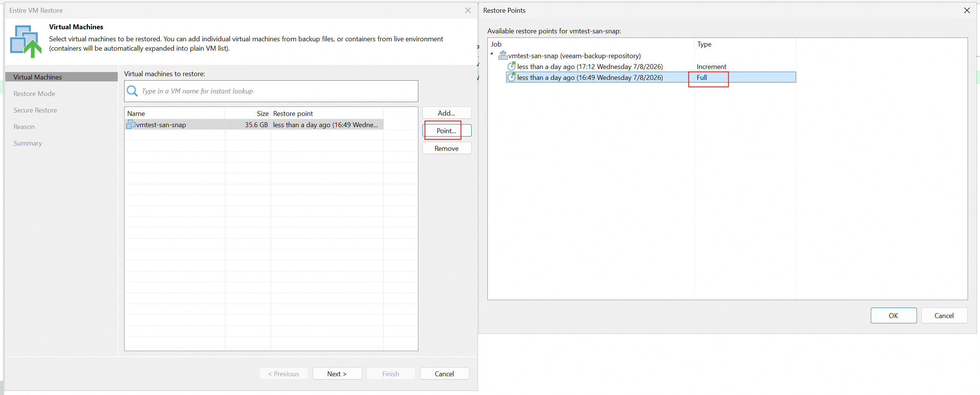This screenshot has width=980, height=395.
Task: Go to the Reason wizard step
Action: [x=24, y=127]
